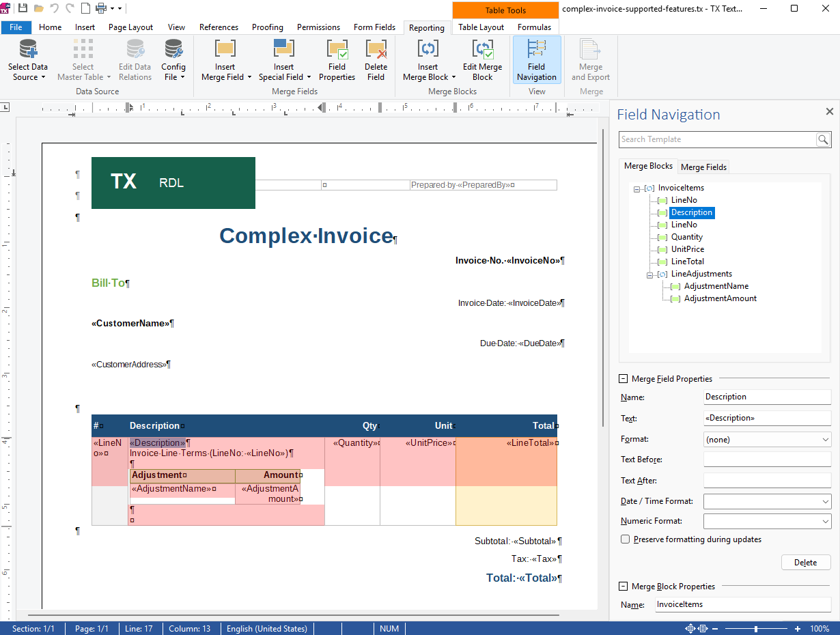
Task: Click the TX application logo icon in title bar
Action: click(x=5, y=8)
